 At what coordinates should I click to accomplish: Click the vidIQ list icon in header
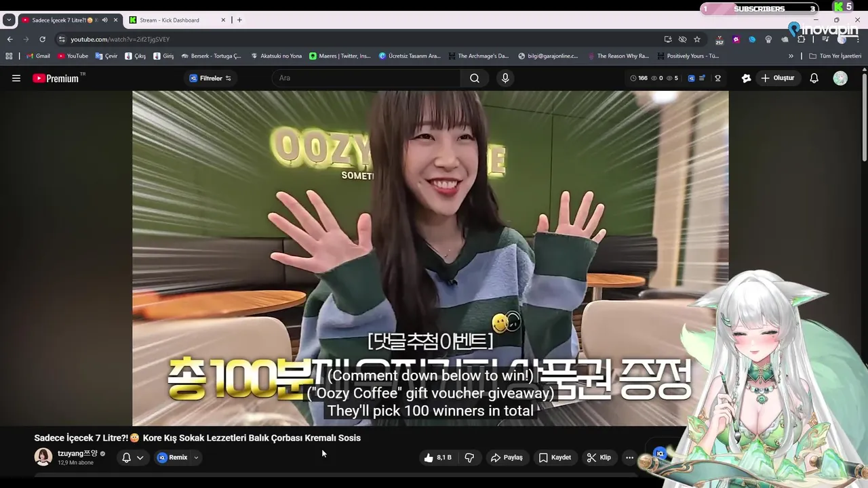[702, 78]
